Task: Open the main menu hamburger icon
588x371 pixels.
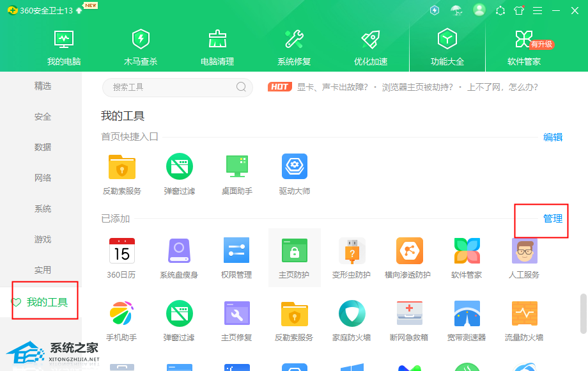Action: (x=538, y=11)
